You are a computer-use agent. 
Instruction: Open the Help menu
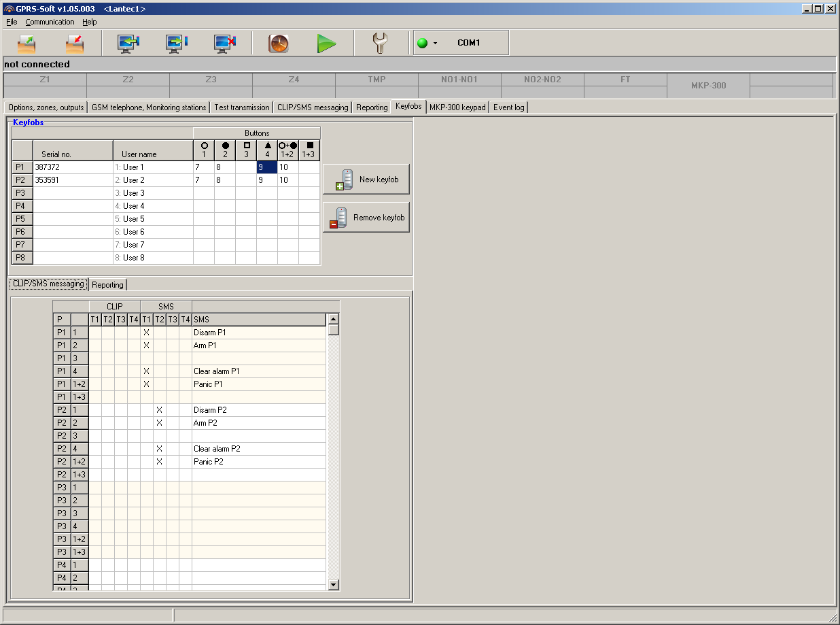pyautogui.click(x=90, y=22)
